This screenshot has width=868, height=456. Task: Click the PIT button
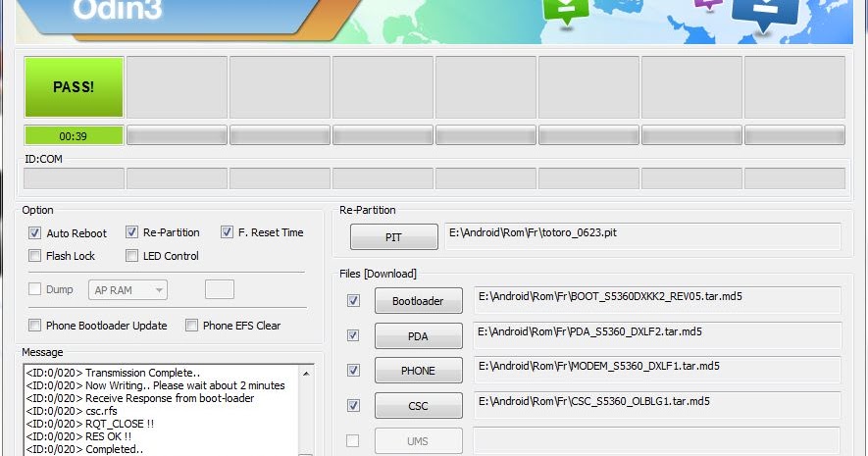[393, 237]
